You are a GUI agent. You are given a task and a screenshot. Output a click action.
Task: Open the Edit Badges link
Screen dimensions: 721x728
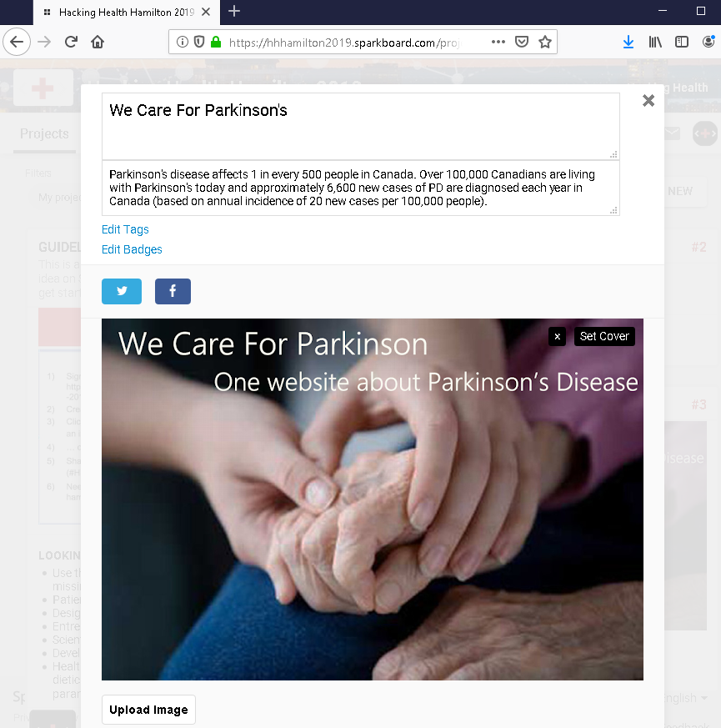coord(132,250)
